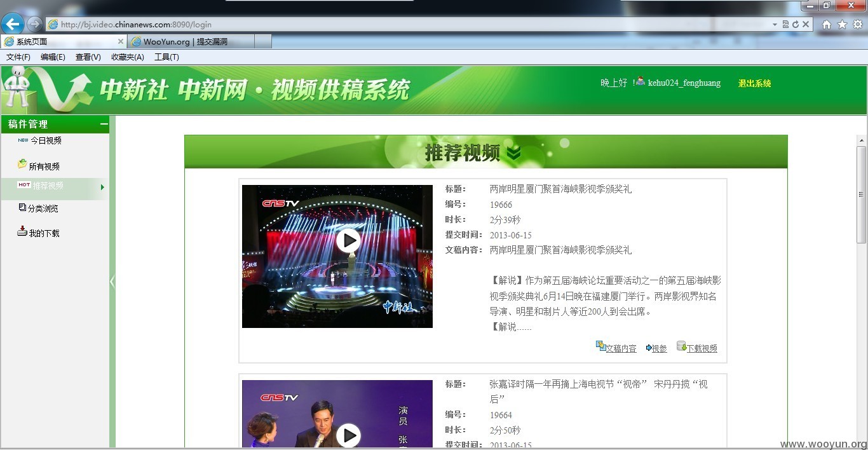Select 推荐视频 in the sidebar
Screen dimensions: 868x450
click(x=48, y=186)
